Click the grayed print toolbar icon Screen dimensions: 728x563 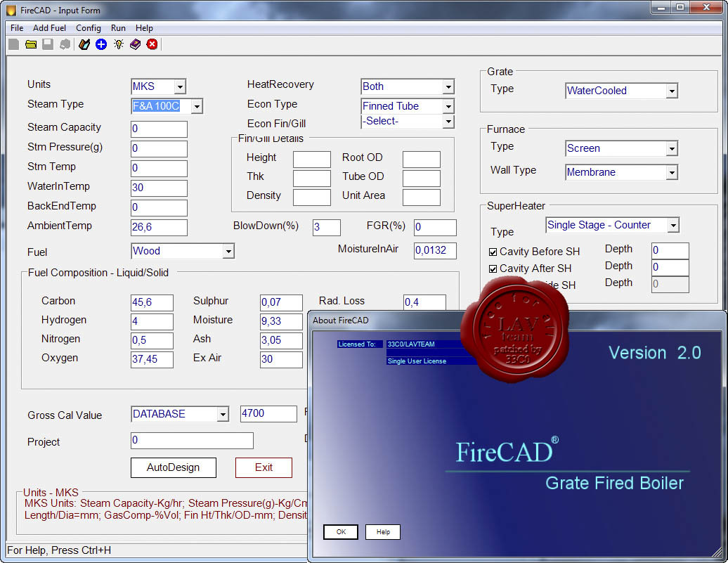click(65, 44)
